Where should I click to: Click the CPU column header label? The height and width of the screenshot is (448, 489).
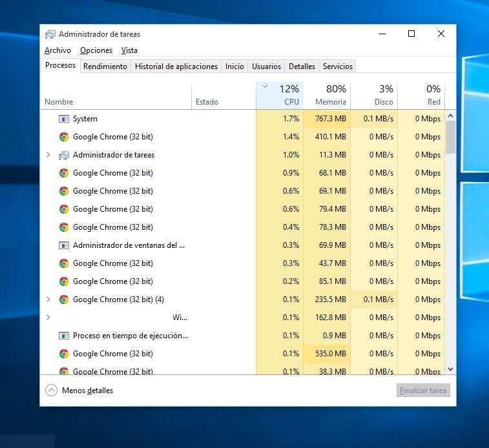pyautogui.click(x=291, y=102)
